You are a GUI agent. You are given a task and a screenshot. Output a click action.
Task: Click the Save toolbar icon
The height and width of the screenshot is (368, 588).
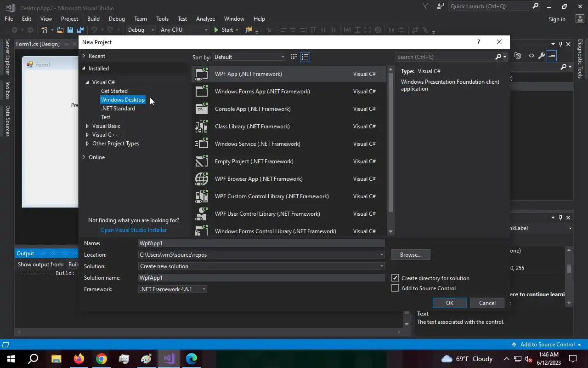coord(70,30)
